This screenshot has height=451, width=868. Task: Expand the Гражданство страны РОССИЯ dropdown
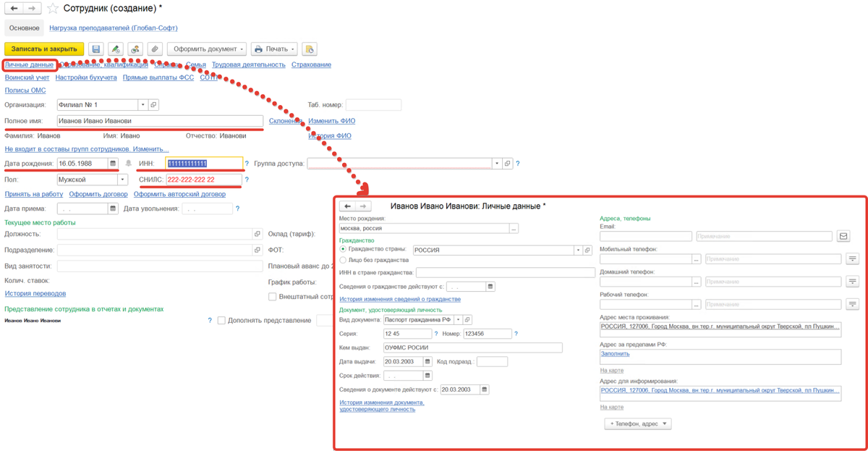pos(578,250)
